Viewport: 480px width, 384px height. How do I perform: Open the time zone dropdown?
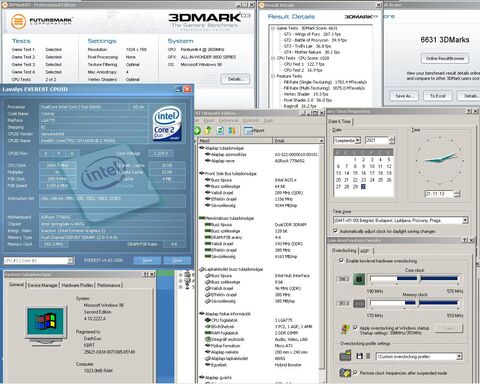(465, 220)
